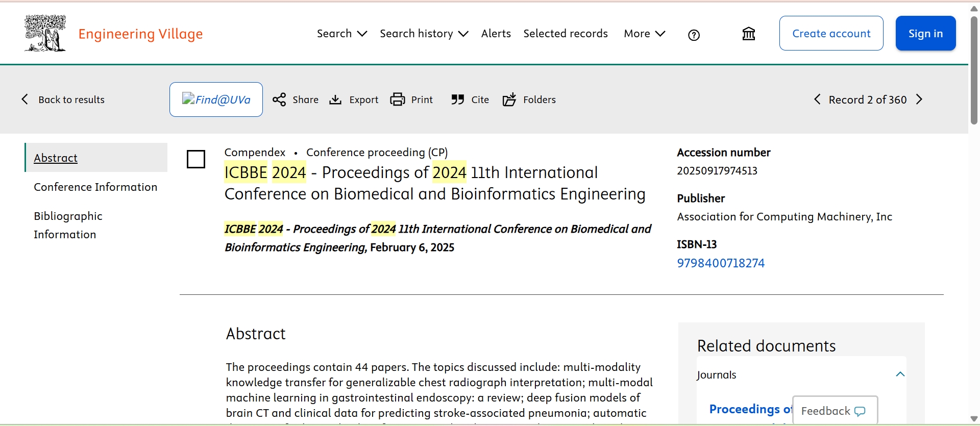Expand the Search dropdown menu
The height and width of the screenshot is (426, 980).
tap(342, 34)
